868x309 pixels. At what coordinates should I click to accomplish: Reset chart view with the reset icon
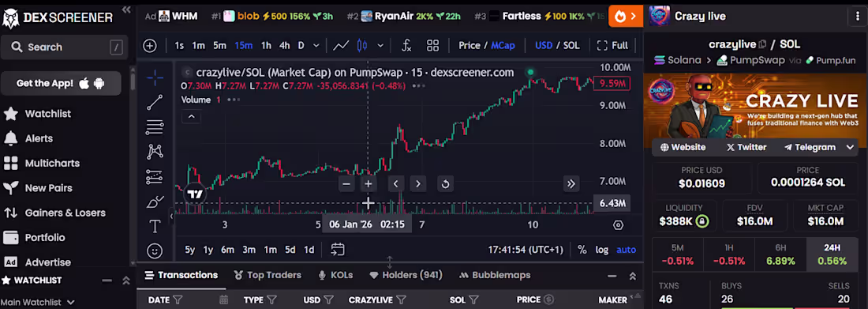[x=445, y=184]
